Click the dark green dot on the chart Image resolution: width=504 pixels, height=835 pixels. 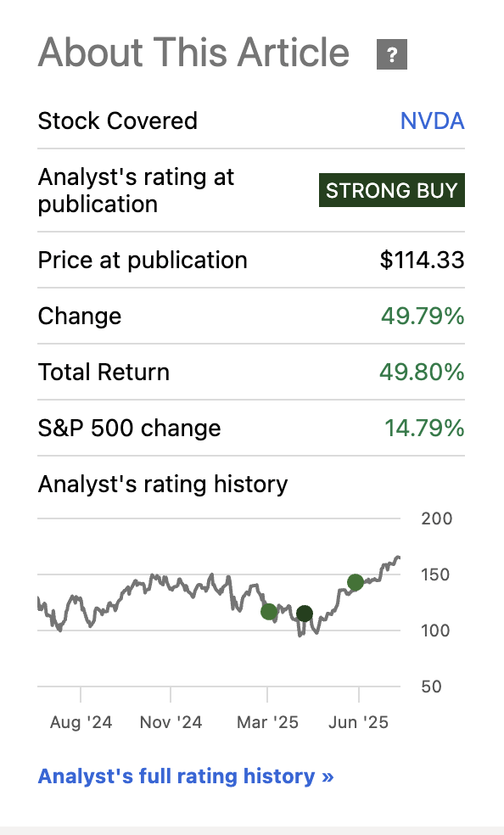[304, 613]
